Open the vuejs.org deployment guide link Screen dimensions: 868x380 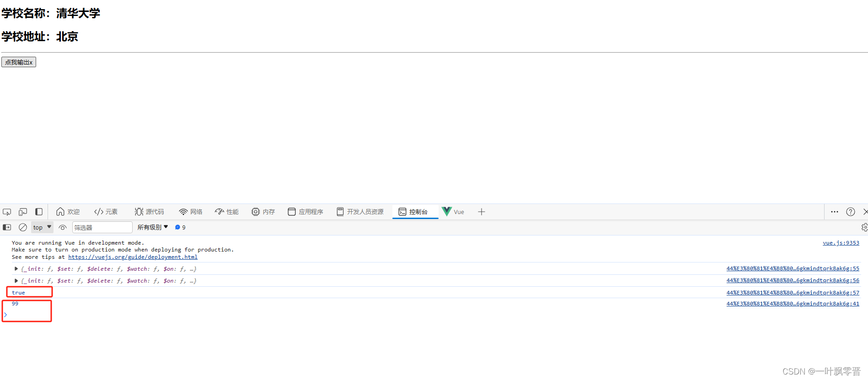pos(133,257)
